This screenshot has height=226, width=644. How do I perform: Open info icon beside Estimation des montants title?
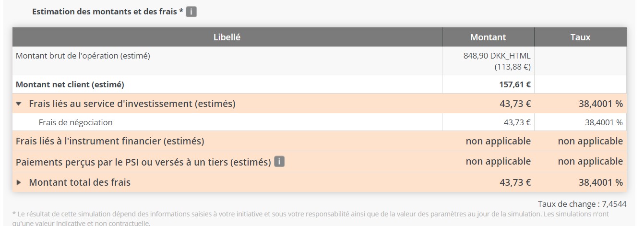point(191,12)
